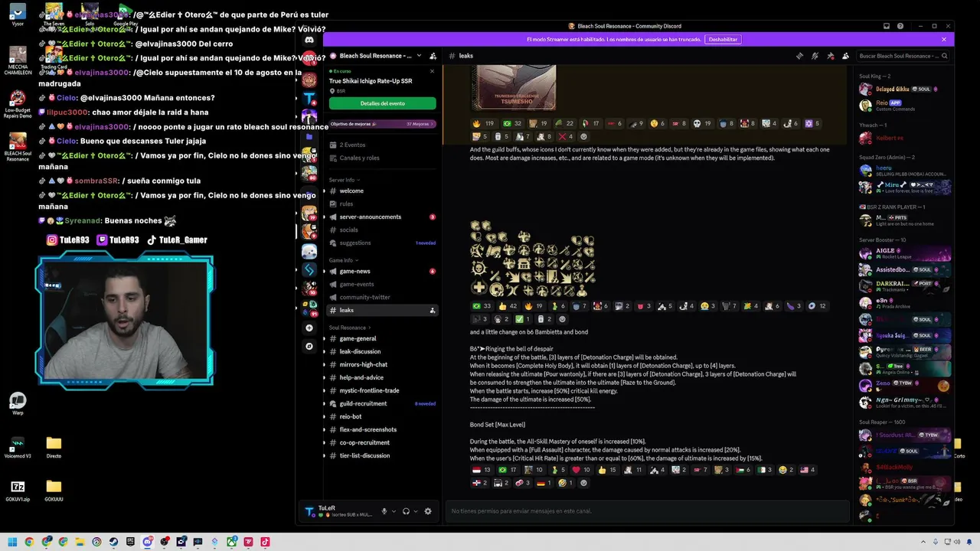Image resolution: width=980 pixels, height=551 pixels.
Task: Toggle skull reaction showing 19
Action: [702, 123]
